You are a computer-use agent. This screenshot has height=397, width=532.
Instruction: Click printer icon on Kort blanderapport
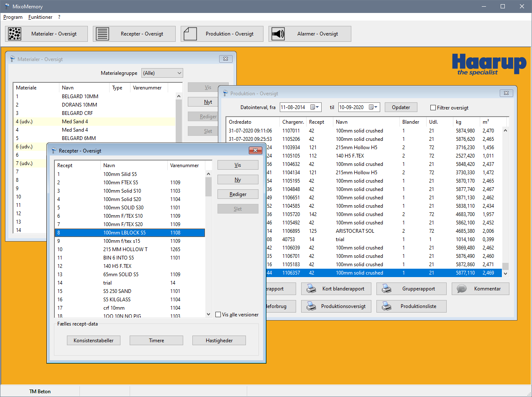(x=312, y=289)
